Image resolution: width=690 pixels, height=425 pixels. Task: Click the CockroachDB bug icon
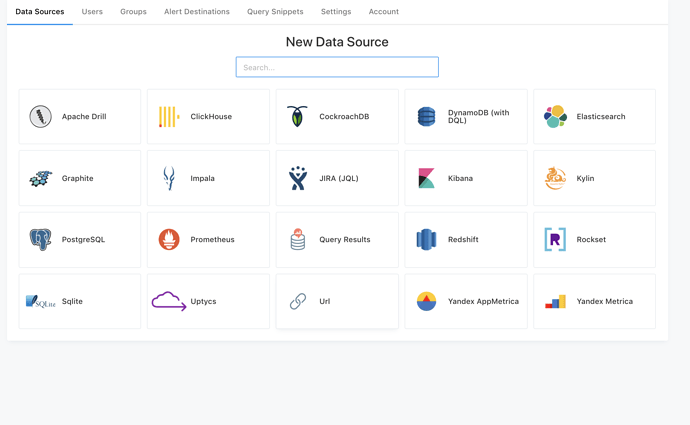coord(297,117)
